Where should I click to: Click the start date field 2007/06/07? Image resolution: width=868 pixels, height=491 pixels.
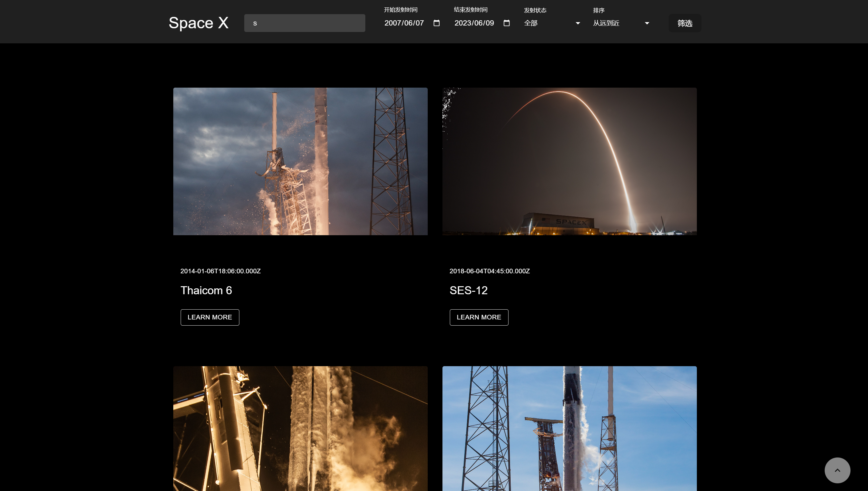(404, 23)
